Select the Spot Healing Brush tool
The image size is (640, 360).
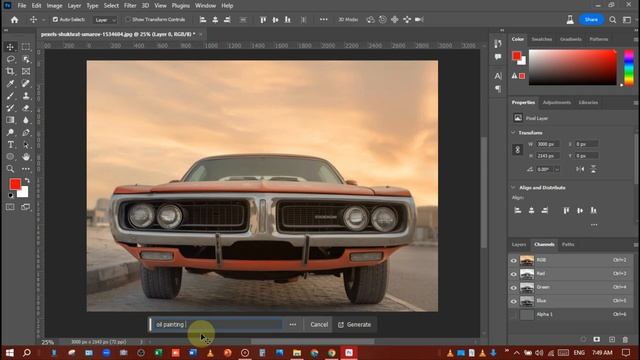pos(26,84)
